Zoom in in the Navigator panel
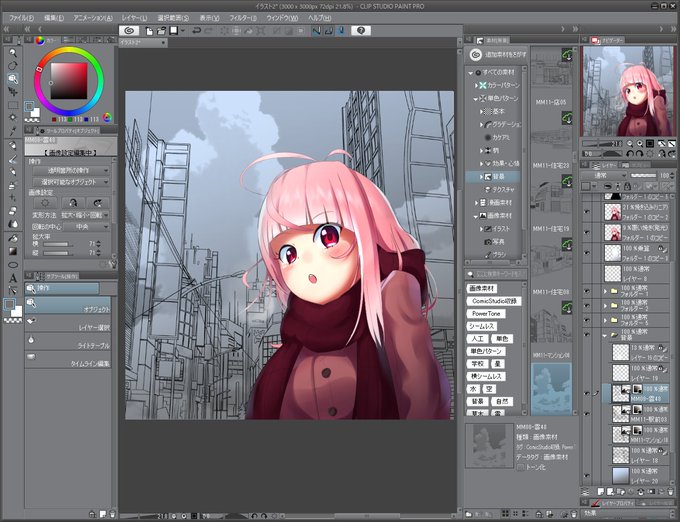The width and height of the screenshot is (680, 522). pyautogui.click(x=640, y=144)
